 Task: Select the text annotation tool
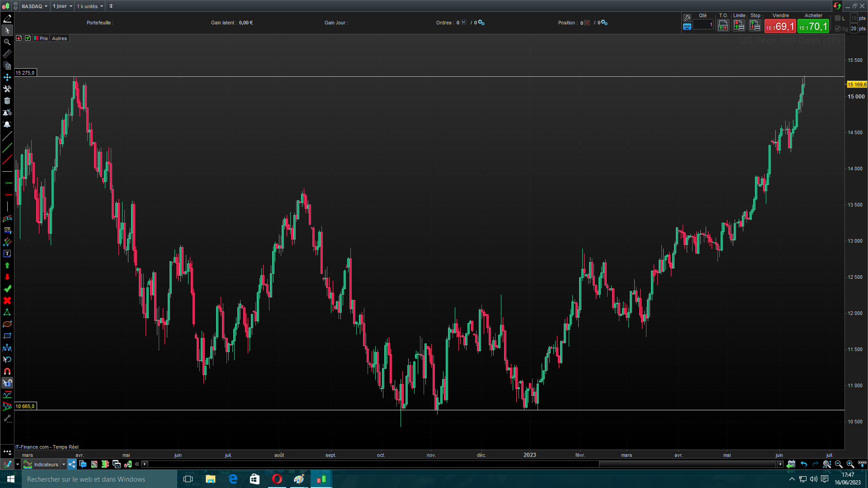click(x=7, y=254)
